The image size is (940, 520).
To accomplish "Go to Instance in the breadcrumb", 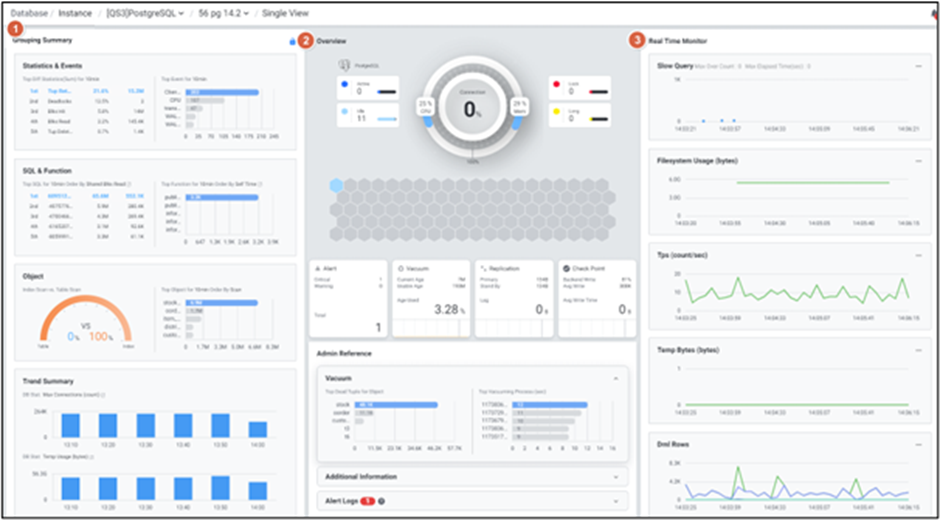I will (75, 13).
